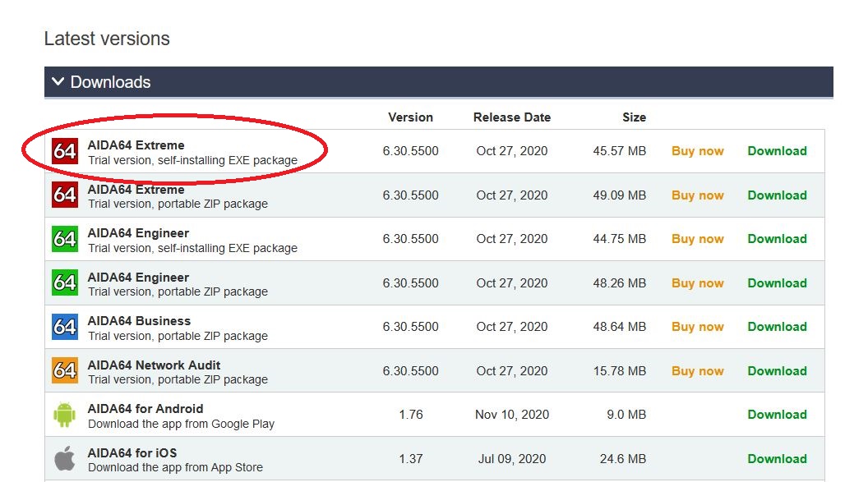Click the 48.64 MB size value
Screen dimensions: 868x482
(620, 327)
